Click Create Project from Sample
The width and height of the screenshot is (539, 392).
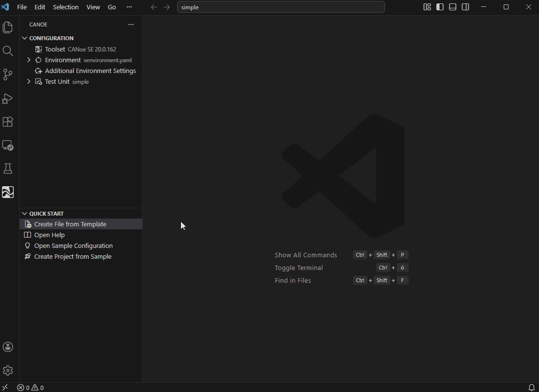[x=81, y=257]
